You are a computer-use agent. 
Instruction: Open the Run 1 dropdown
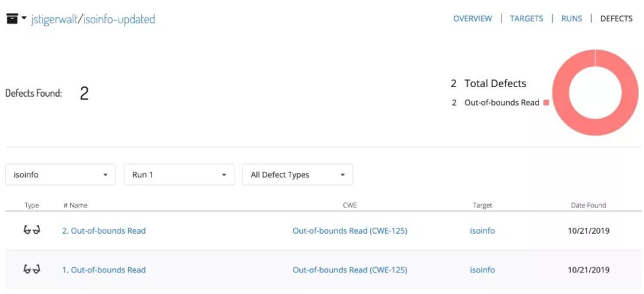(x=179, y=175)
